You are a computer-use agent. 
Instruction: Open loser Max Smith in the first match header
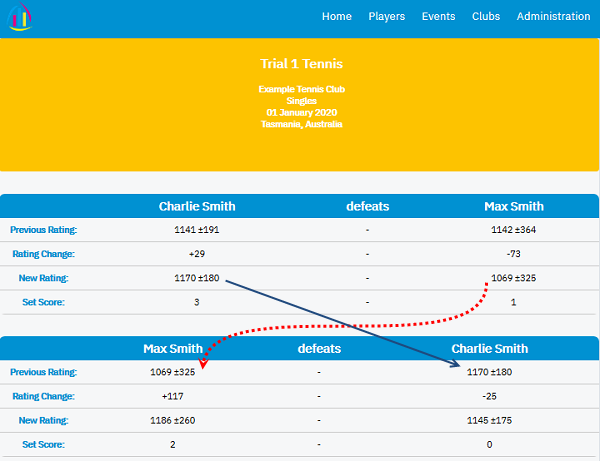pyautogui.click(x=514, y=207)
